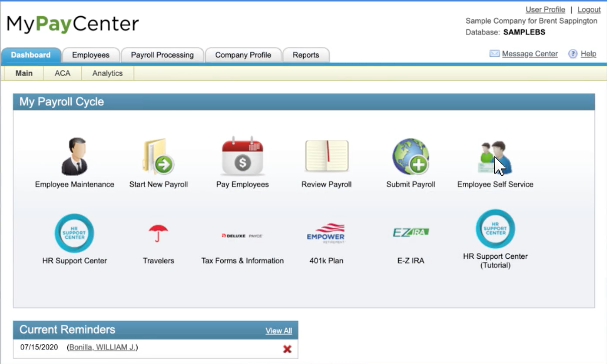Select the Review Payroll notebook icon
607x364 pixels.
pos(326,156)
